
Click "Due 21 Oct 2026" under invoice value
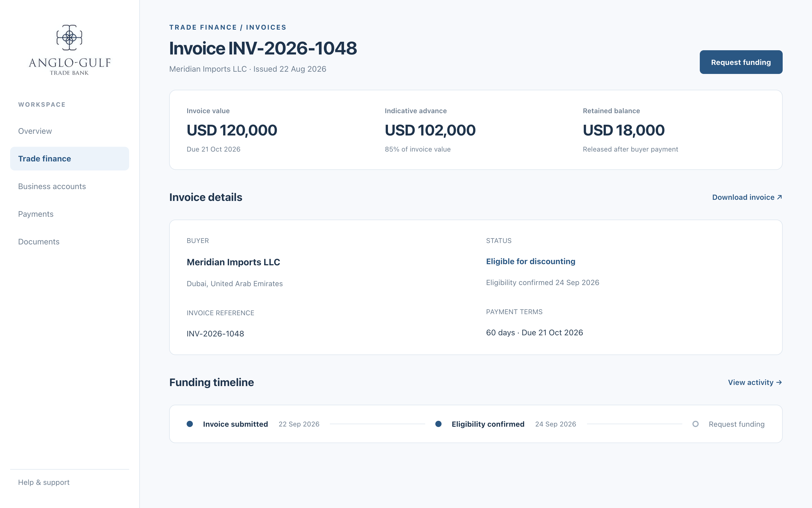tap(213, 149)
